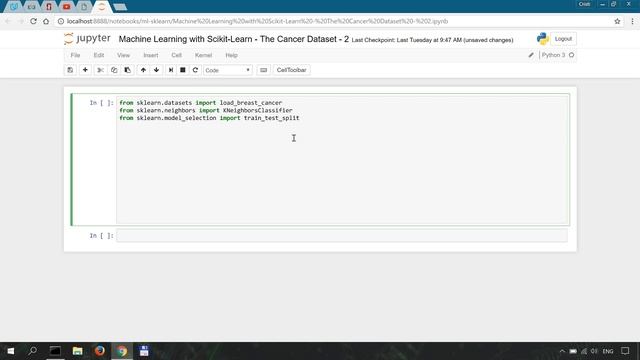Click the ENG language indicator
Screen dimensions: 640x360
608,351
